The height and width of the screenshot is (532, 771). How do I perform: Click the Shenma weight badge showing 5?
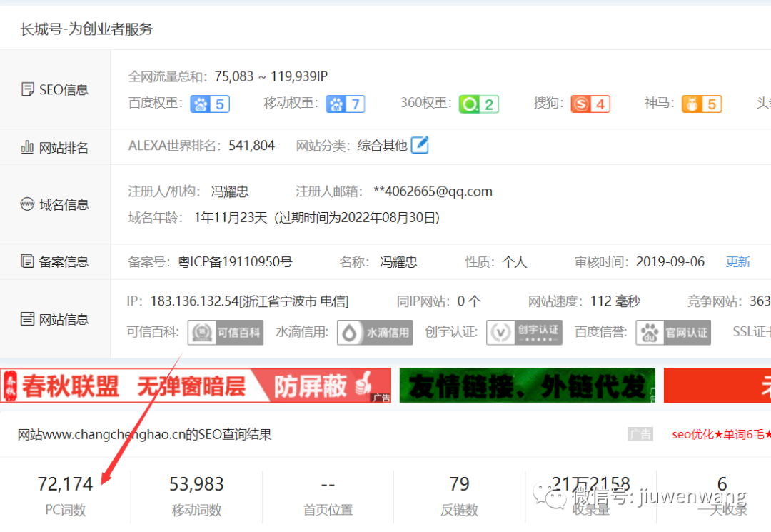tap(700, 104)
